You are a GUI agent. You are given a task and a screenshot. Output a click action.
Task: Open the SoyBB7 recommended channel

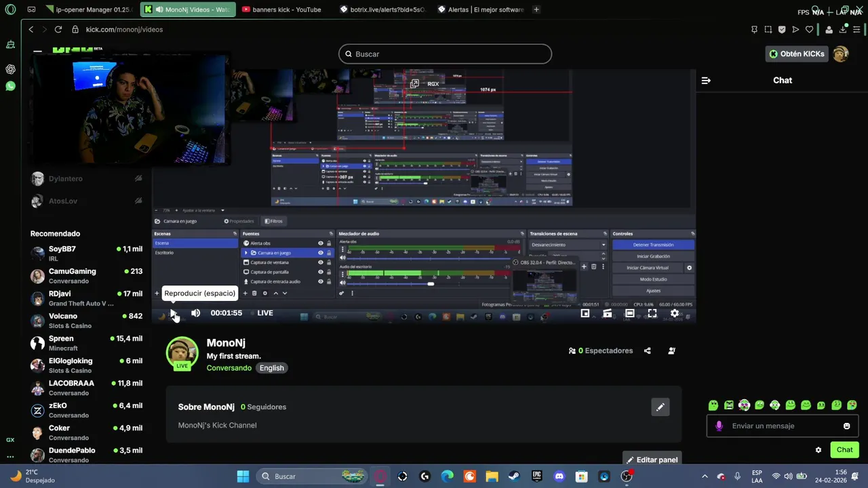86,253
